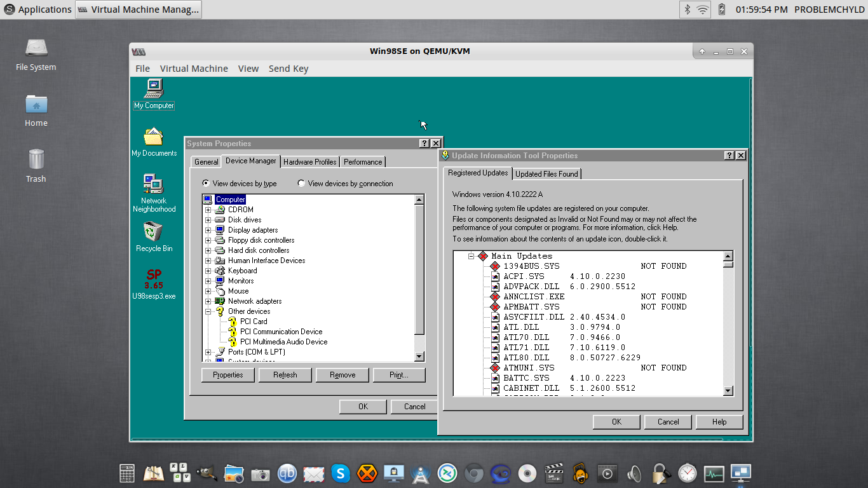Click red diamond icon beside 1394BUS.SYS
The height and width of the screenshot is (488, 868).
[495, 266]
